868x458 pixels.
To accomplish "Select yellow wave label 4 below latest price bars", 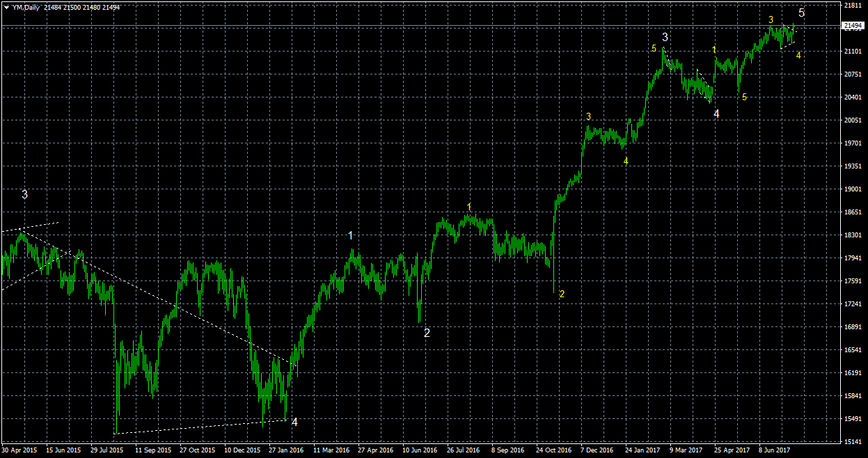I will (798, 55).
